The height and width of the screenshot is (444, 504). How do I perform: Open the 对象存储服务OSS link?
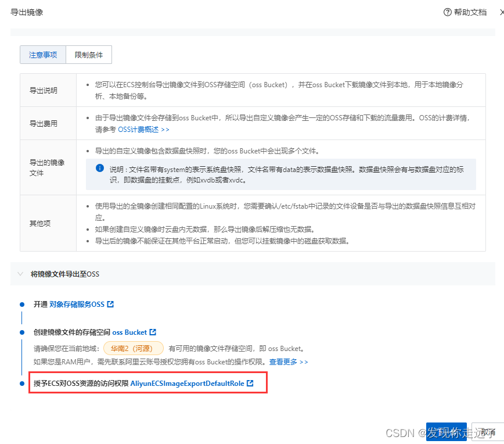coord(77,305)
